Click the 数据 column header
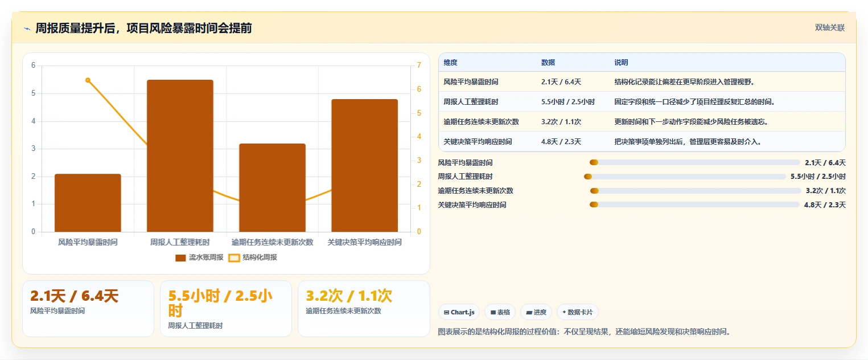Image resolution: width=868 pixels, height=360 pixels. [x=548, y=63]
